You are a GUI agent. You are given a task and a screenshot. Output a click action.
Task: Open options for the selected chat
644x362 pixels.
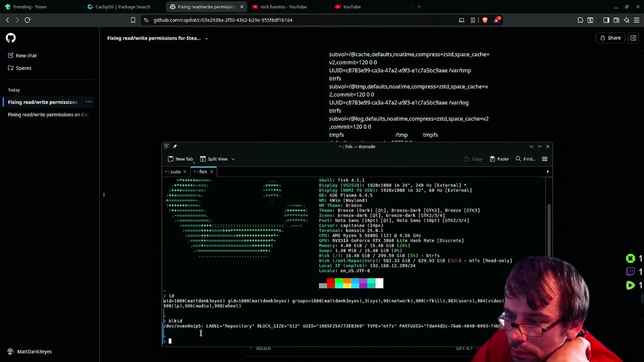coord(89,102)
